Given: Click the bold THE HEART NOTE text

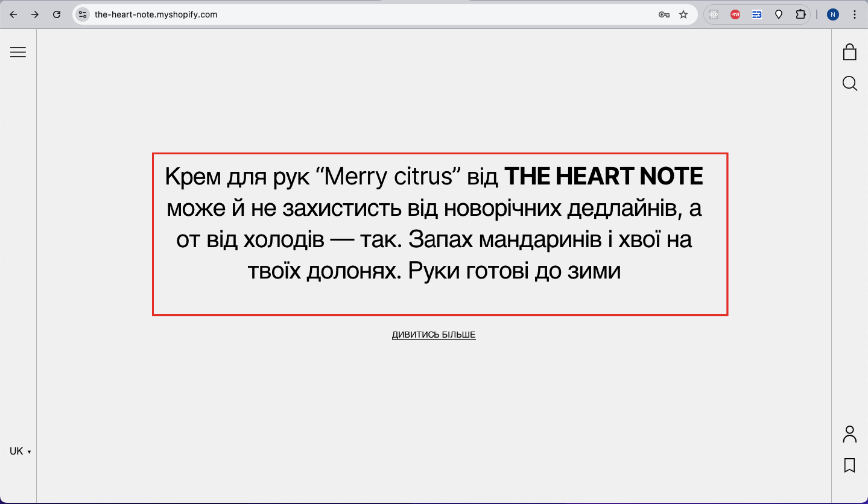Looking at the screenshot, I should (603, 177).
